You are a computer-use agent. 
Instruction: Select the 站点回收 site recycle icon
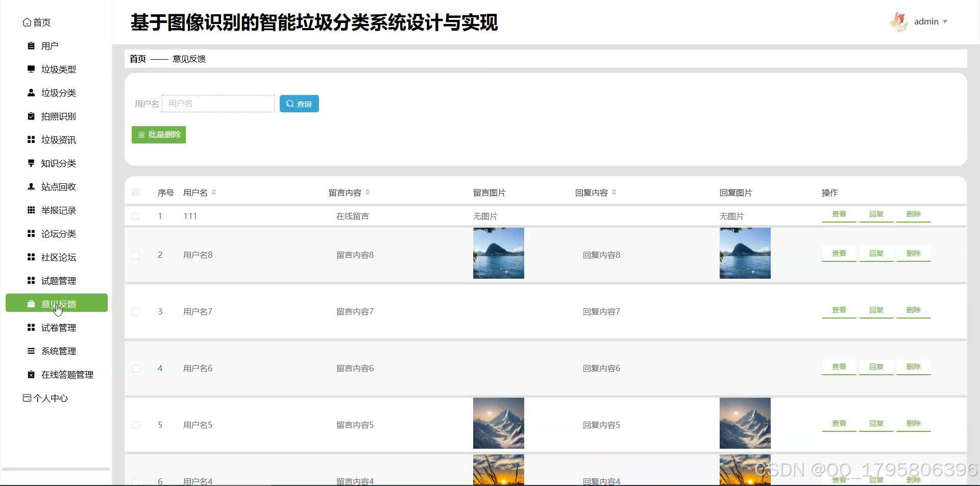[x=31, y=186]
